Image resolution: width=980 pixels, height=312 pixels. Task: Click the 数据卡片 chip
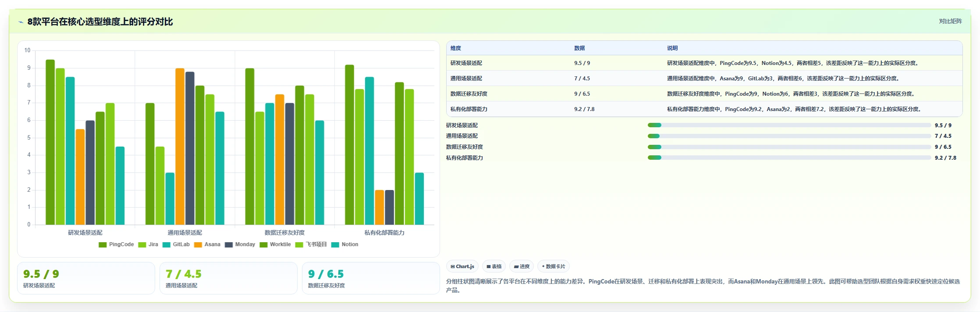tap(554, 266)
